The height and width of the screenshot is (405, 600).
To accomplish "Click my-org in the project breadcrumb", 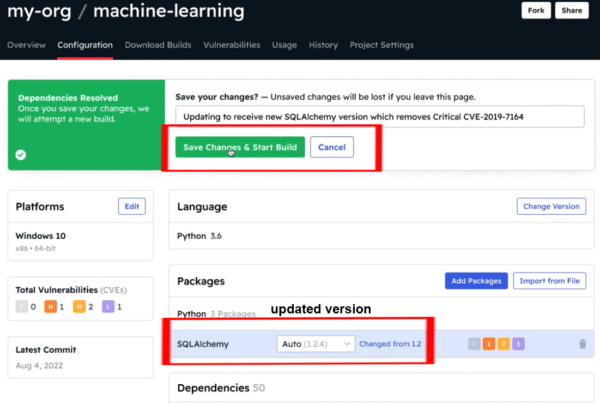I will [39, 11].
